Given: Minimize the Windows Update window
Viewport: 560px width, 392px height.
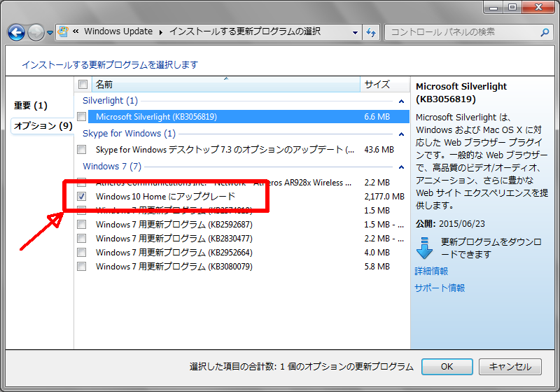Looking at the screenshot, I should coord(493,7).
